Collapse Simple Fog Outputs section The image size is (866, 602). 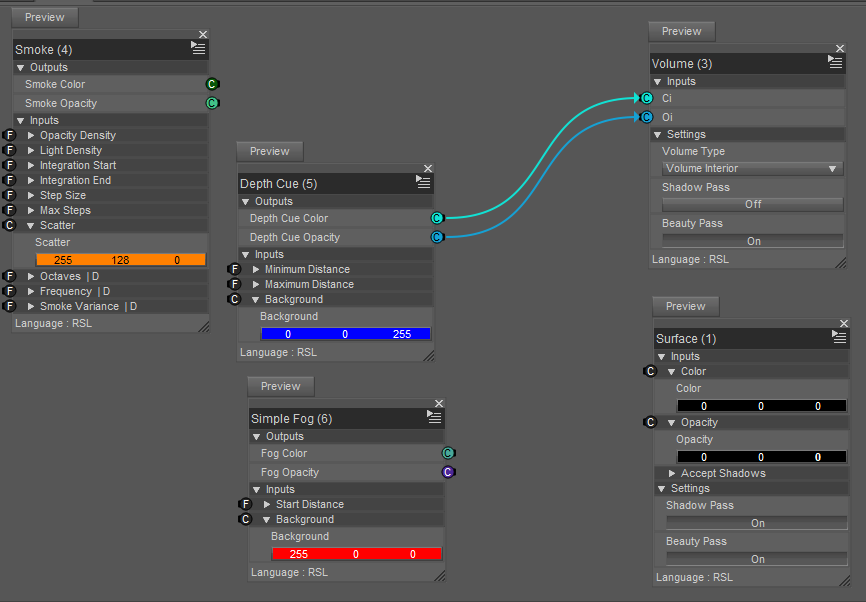pos(256,436)
